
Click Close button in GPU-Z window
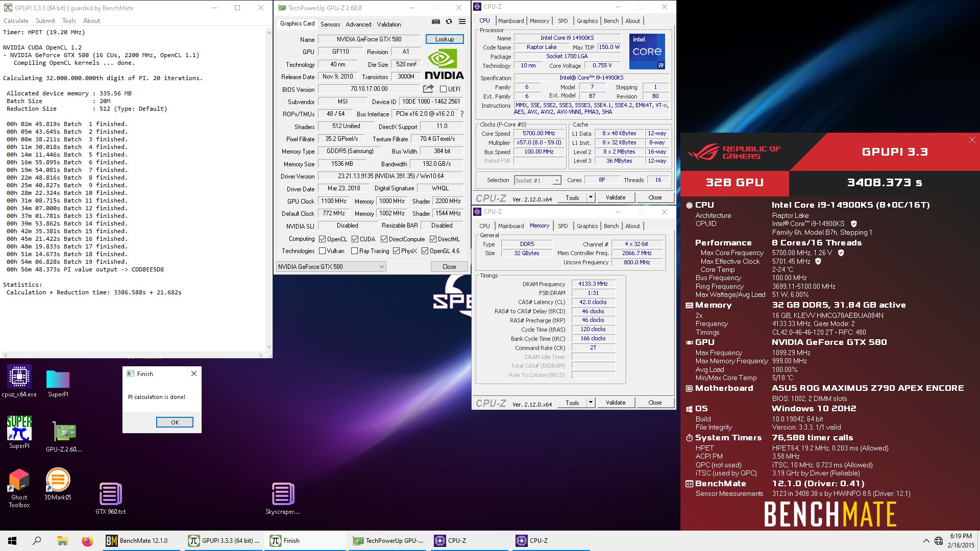(449, 267)
